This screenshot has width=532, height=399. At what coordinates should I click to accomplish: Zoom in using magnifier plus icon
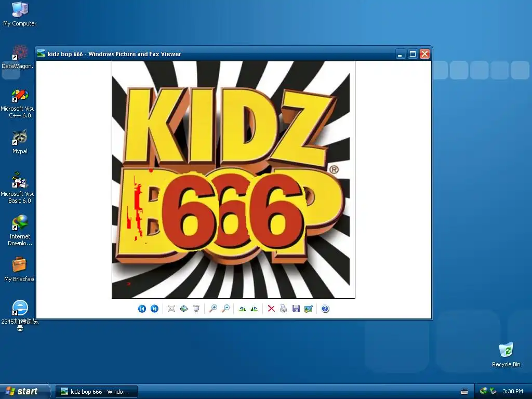[213, 309]
